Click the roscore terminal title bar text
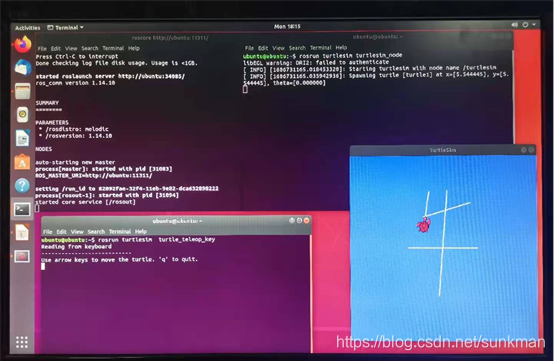555x361 pixels. point(170,38)
